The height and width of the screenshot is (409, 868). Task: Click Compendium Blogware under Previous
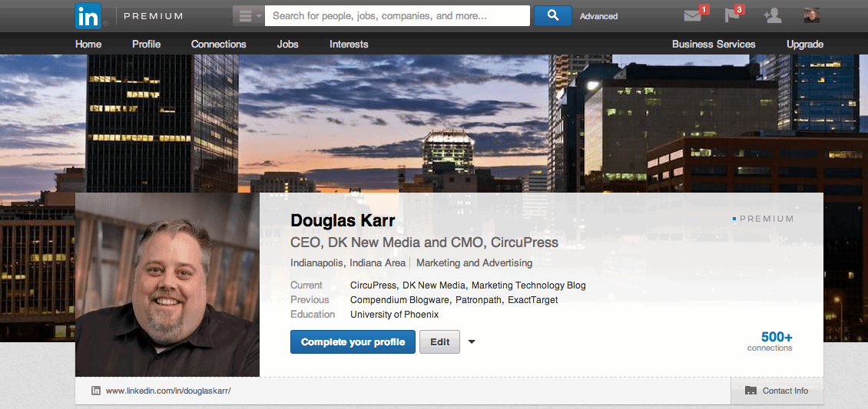[x=400, y=300]
